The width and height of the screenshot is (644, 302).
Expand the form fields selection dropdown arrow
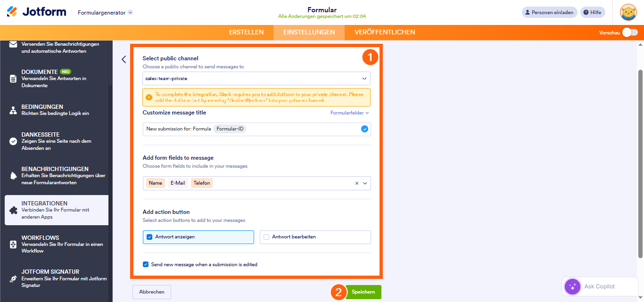[x=365, y=183]
